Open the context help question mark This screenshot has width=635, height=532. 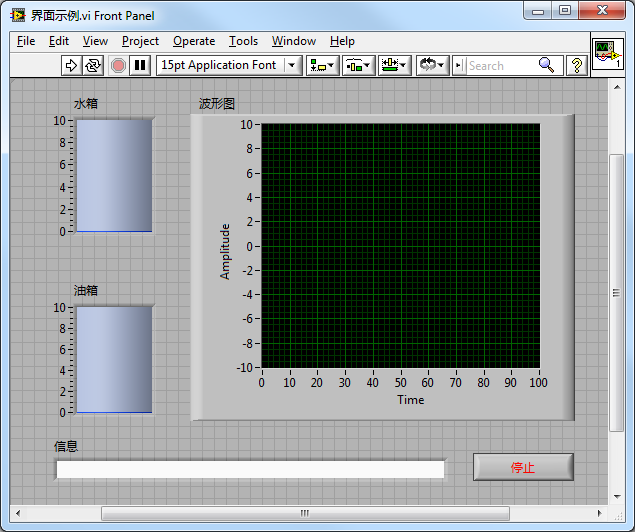pos(577,65)
